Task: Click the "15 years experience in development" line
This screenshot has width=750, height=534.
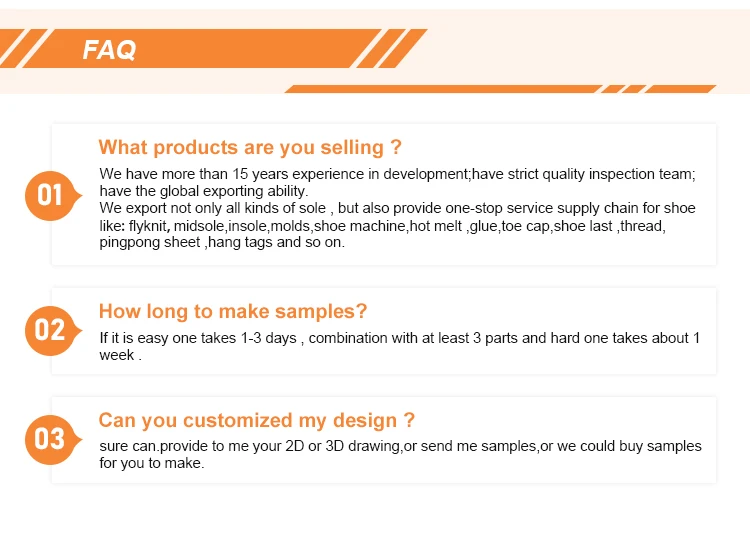Action: click(x=397, y=174)
